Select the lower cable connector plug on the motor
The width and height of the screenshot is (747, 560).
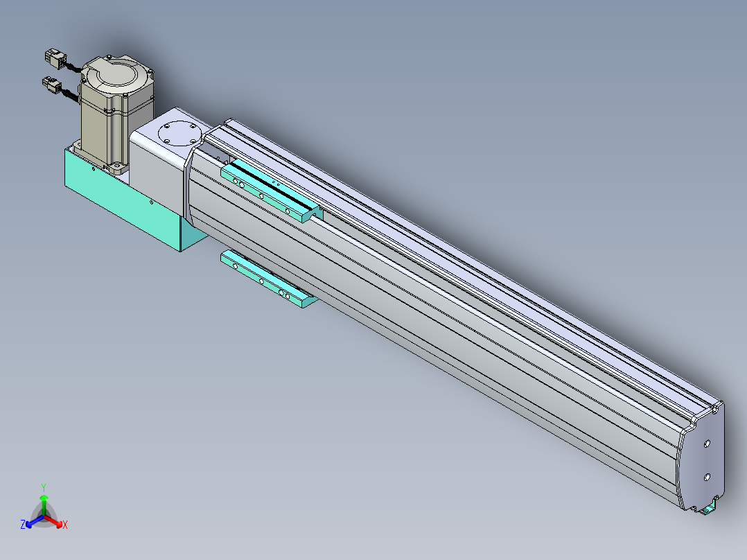(52, 86)
